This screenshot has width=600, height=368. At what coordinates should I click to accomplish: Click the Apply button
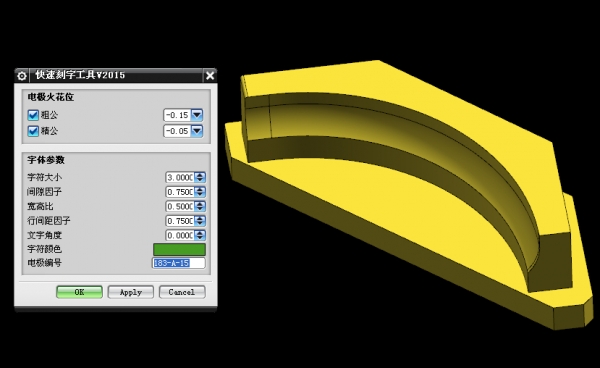[130, 292]
